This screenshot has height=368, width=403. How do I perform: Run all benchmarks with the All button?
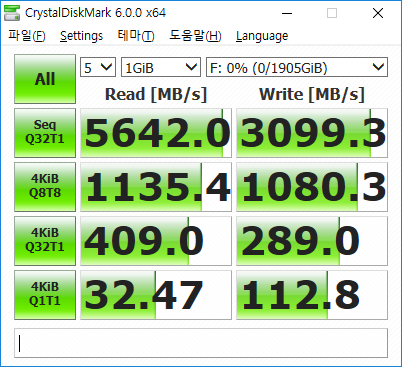(45, 79)
